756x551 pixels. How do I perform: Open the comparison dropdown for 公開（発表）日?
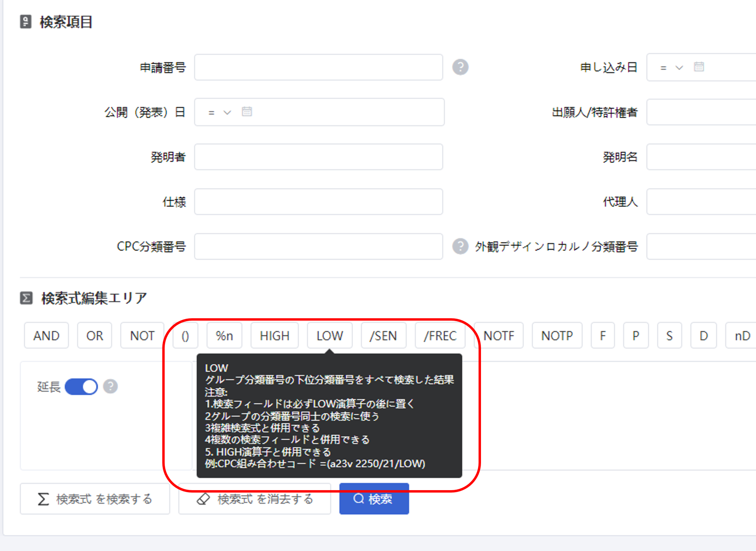point(227,112)
